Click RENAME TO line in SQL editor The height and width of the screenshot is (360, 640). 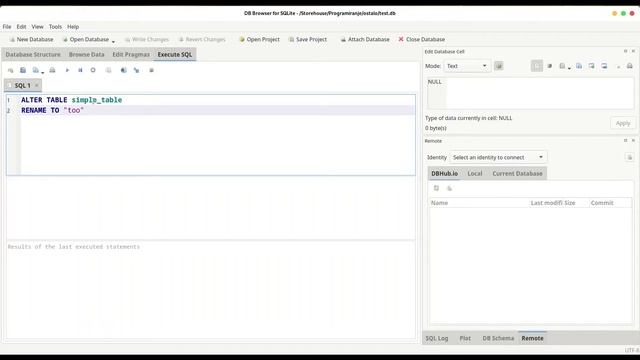coord(217,110)
